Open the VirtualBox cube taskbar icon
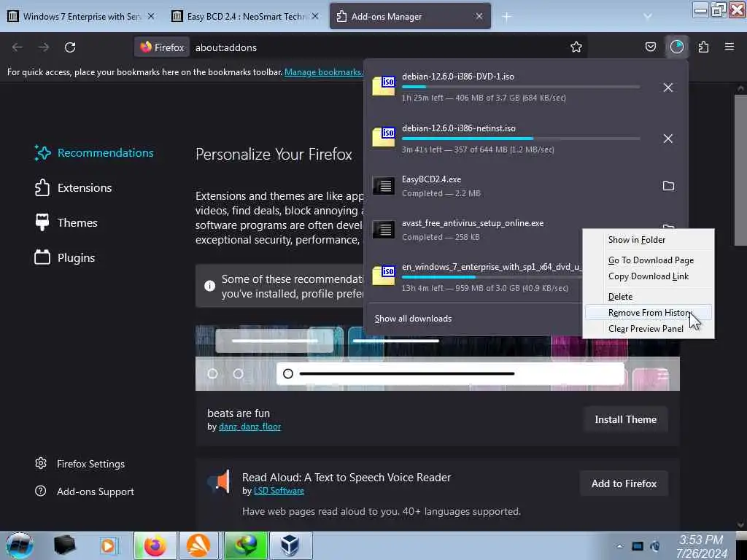 pyautogui.click(x=290, y=545)
